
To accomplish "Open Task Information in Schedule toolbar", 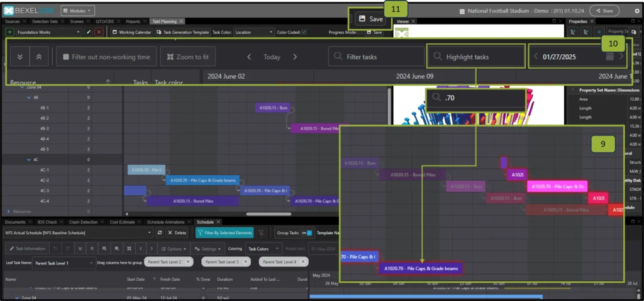I will point(28,249).
